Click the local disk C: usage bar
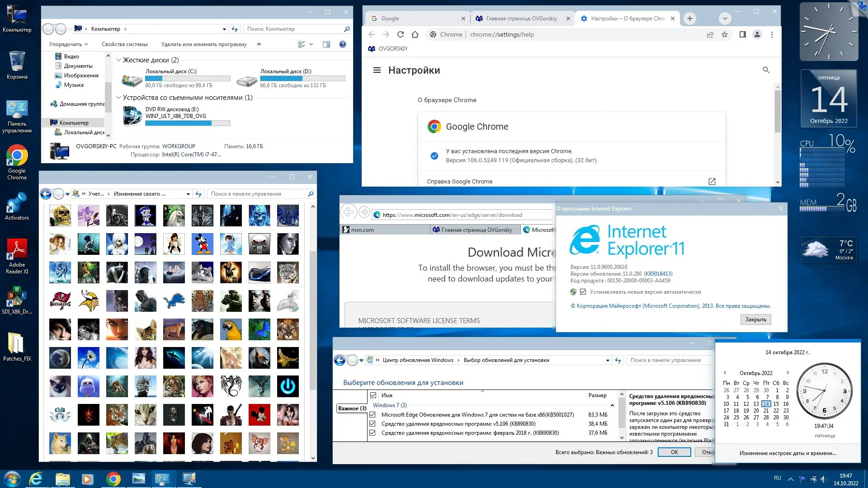The height and width of the screenshot is (488, 868). tap(188, 79)
